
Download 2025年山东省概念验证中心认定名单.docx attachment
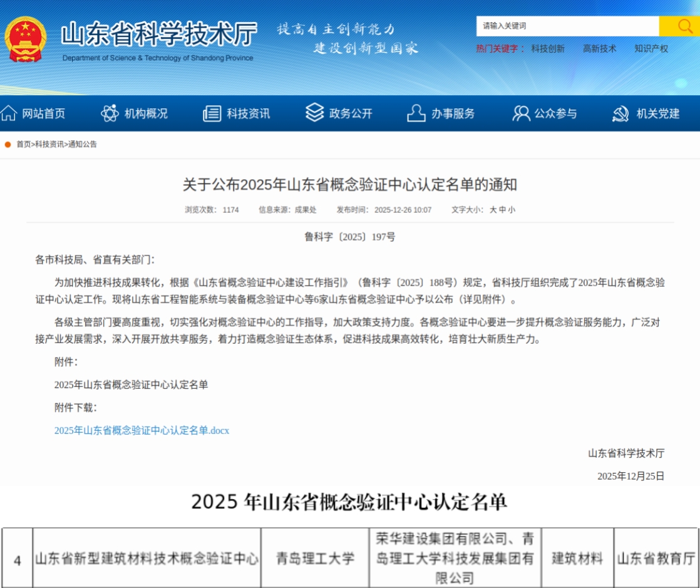tap(142, 431)
